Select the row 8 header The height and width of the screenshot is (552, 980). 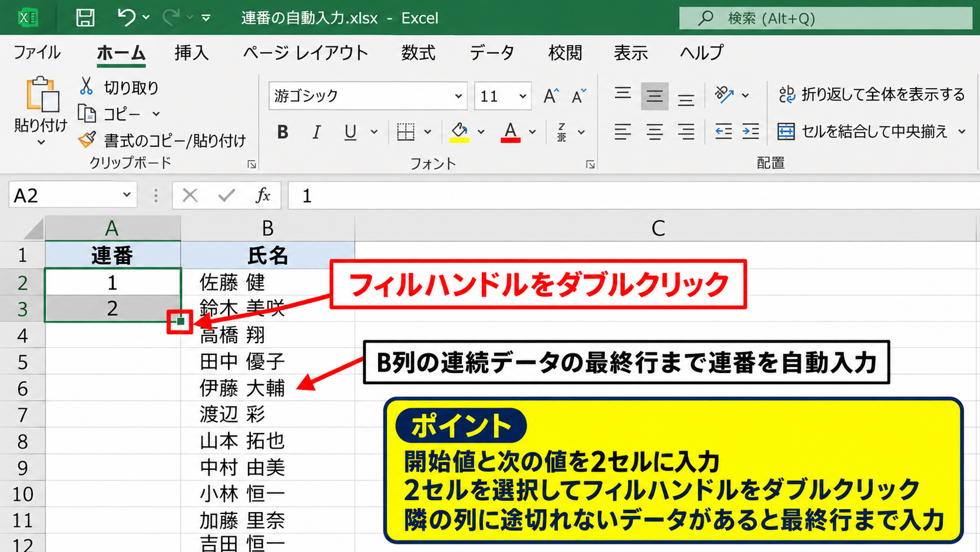22,441
